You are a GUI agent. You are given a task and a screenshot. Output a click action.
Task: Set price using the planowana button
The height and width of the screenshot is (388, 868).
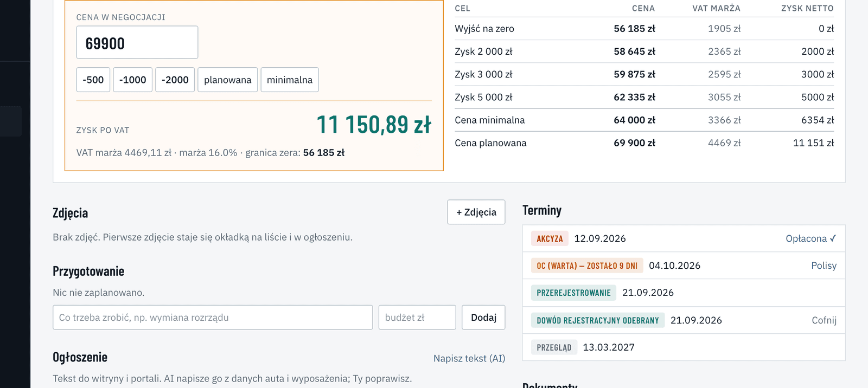(x=228, y=80)
